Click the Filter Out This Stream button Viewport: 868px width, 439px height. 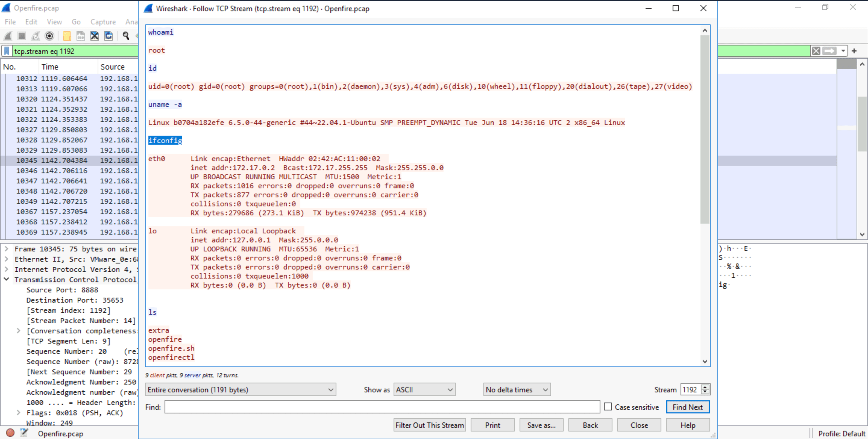pyautogui.click(x=429, y=425)
